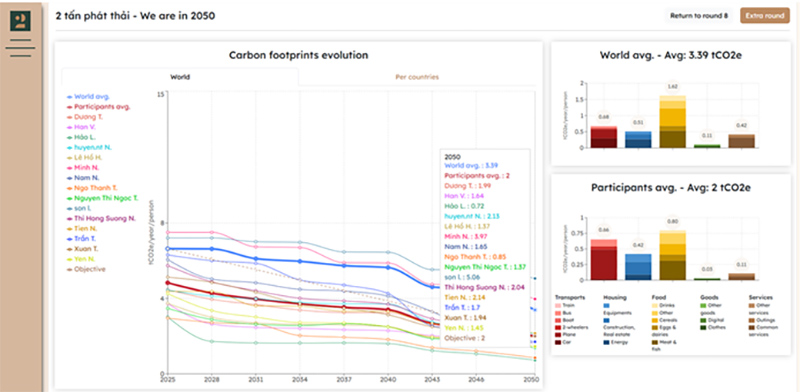Click the Train color swatch in Transports legend

pyautogui.click(x=558, y=305)
